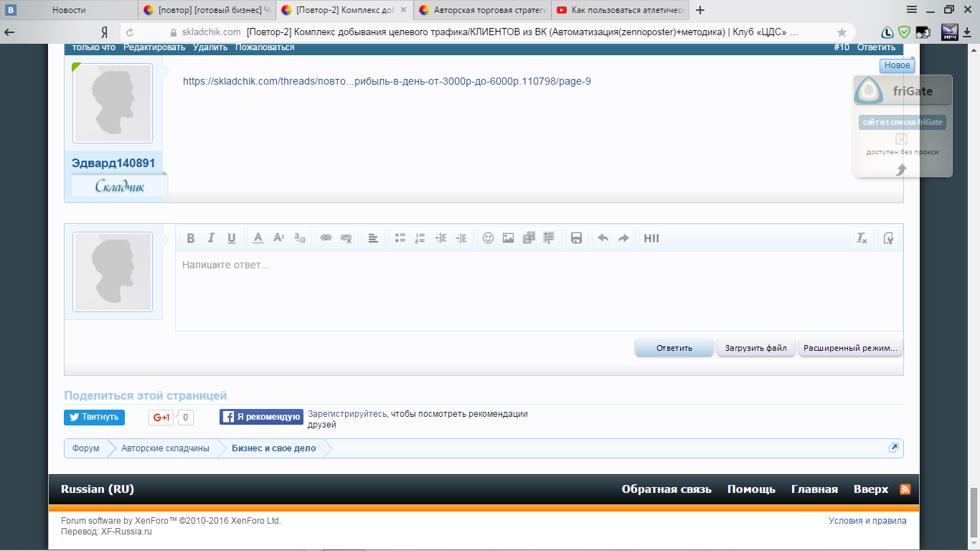The height and width of the screenshot is (551, 980).
Task: Redo the last editor action
Action: coord(623,238)
